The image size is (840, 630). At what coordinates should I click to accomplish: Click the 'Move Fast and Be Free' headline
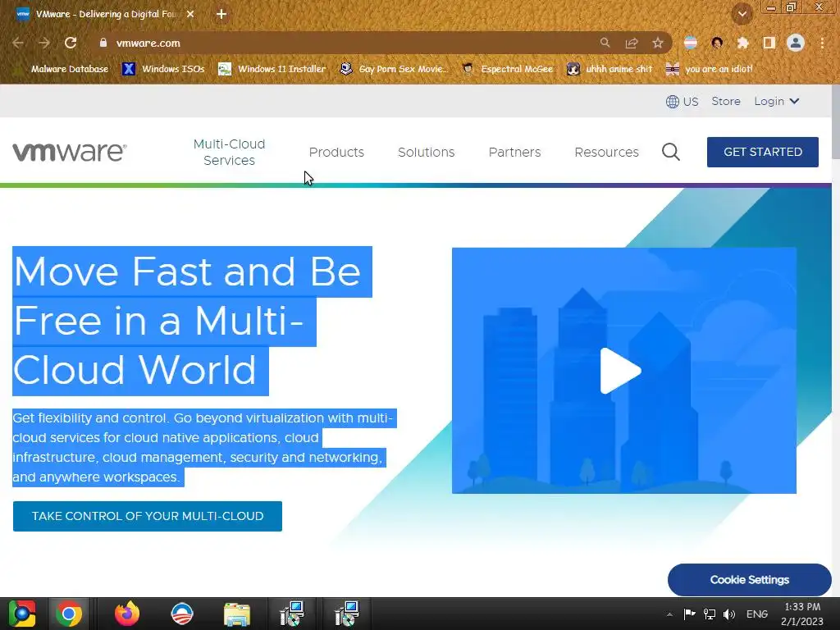click(192, 321)
